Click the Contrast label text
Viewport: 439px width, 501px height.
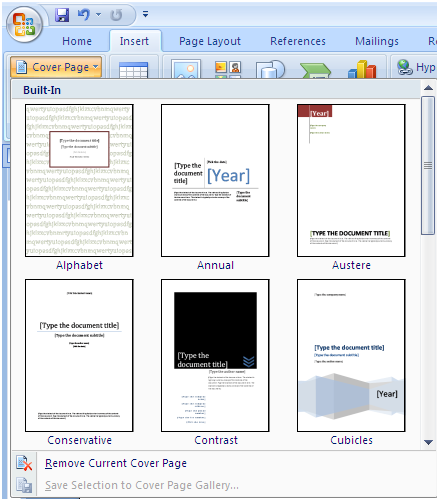tap(216, 440)
